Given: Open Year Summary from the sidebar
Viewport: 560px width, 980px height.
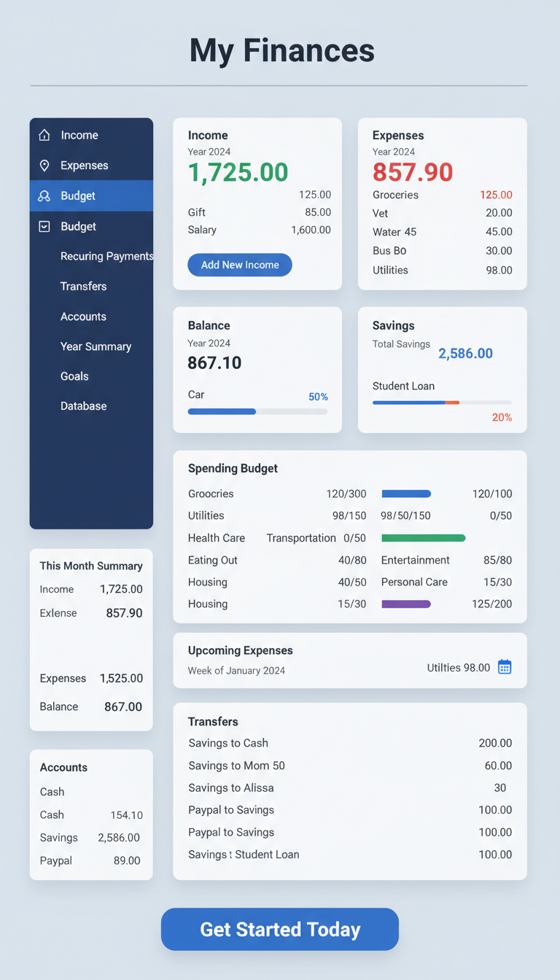Looking at the screenshot, I should pyautogui.click(x=96, y=346).
